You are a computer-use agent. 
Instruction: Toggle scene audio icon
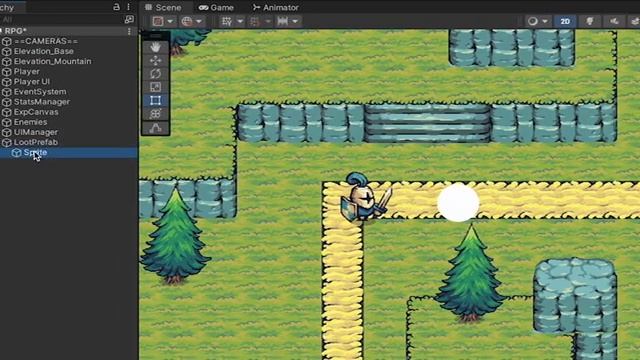[614, 21]
